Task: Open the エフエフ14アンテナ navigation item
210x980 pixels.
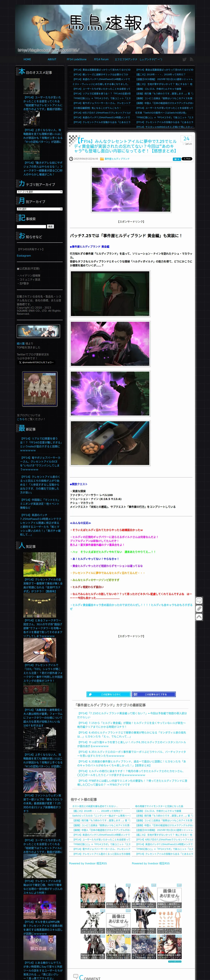Action: point(126,59)
